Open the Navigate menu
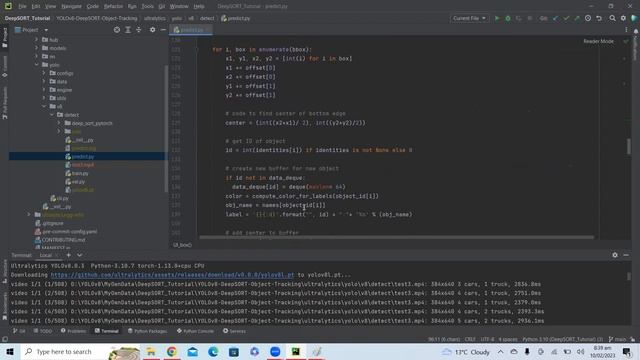The image size is (640, 360). point(71,6)
